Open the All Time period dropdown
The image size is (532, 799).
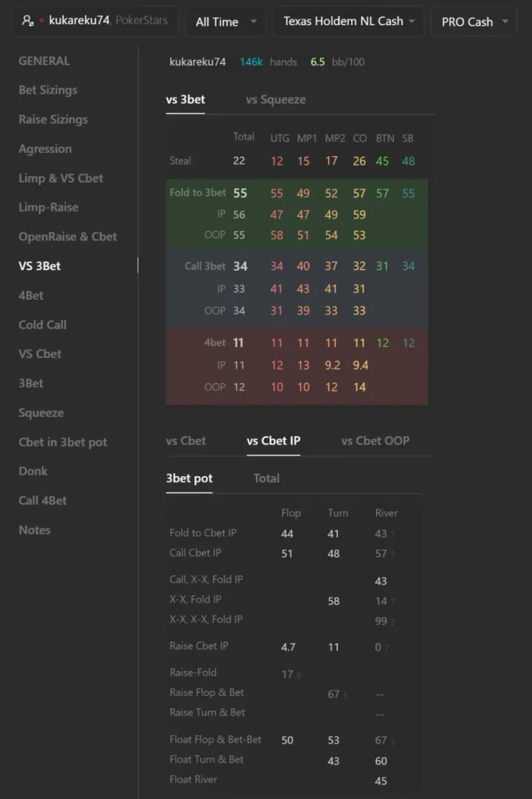(225, 22)
